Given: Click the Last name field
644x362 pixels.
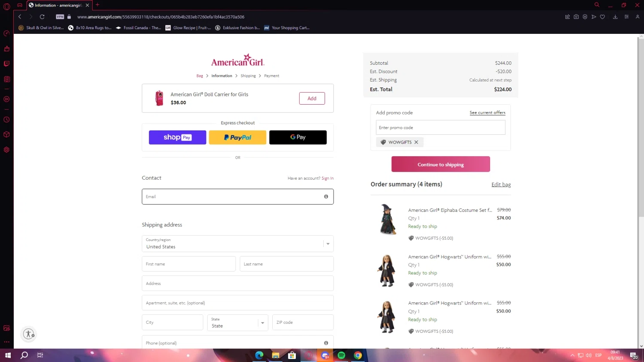Looking at the screenshot, I should (x=286, y=264).
